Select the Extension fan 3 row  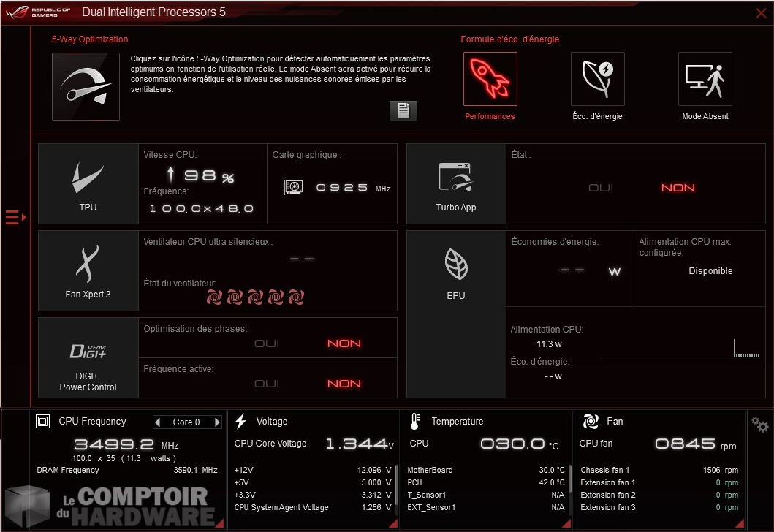(659, 507)
